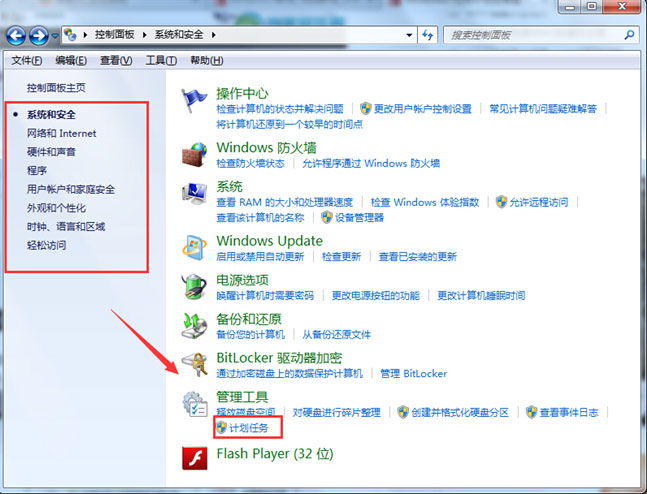Select 程序 in sidebar
647x494 pixels.
[37, 170]
